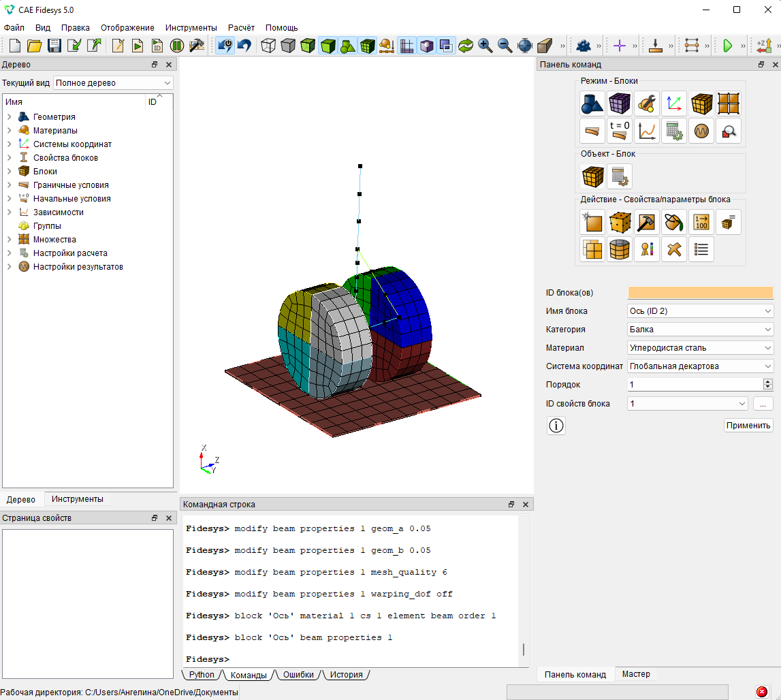The image size is (781, 700).
Task: Open the Текущий вид dropdown
Action: click(113, 82)
